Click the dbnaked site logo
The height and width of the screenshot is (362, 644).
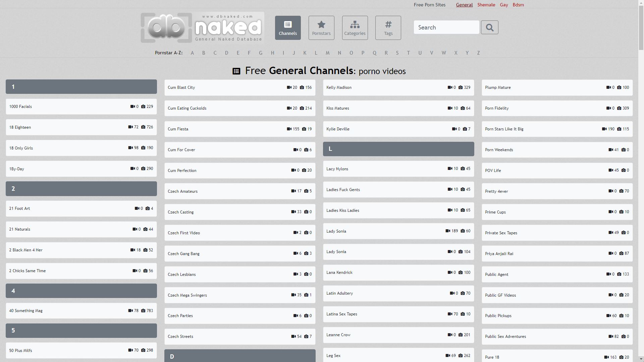[x=202, y=28]
